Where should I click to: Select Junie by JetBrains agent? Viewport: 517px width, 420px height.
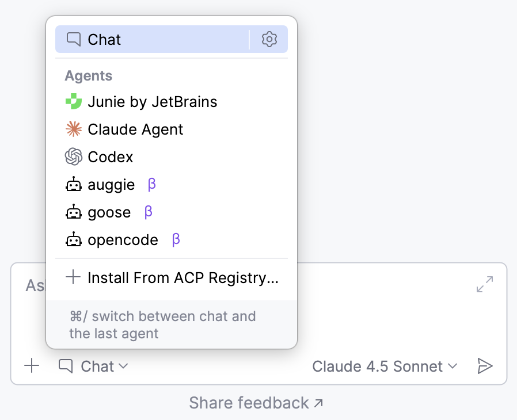152,101
